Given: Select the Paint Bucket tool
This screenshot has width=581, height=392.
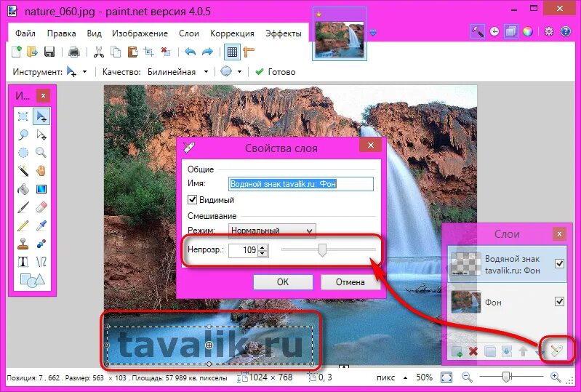Looking at the screenshot, I should coord(23,189).
